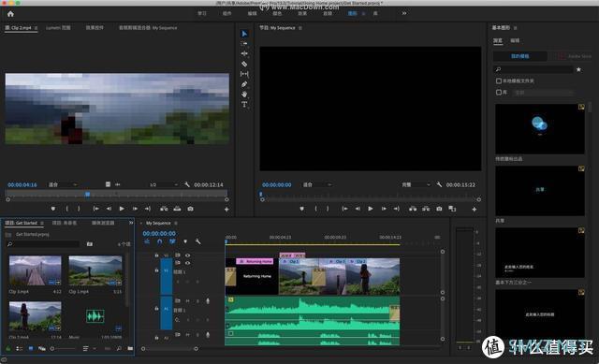Click voice-over record microphone on A1
This screenshot has height=364, width=599.
[x=208, y=300]
